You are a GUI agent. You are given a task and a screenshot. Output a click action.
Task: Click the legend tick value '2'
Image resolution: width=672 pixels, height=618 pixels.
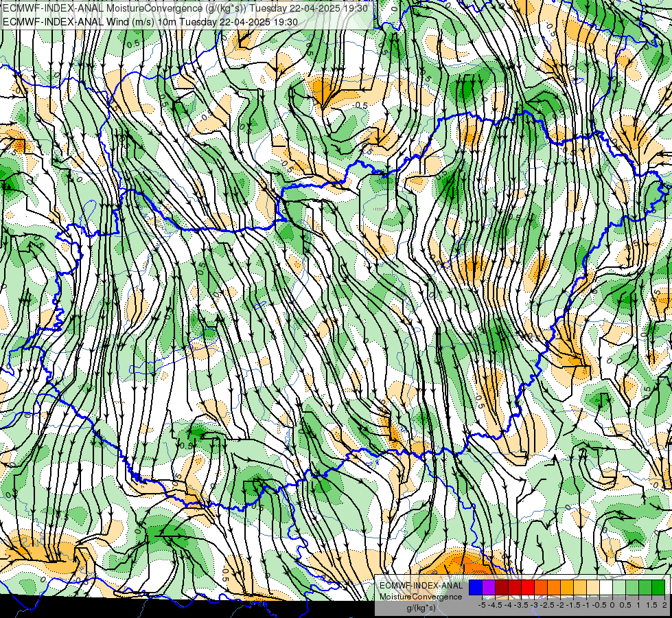point(664,605)
